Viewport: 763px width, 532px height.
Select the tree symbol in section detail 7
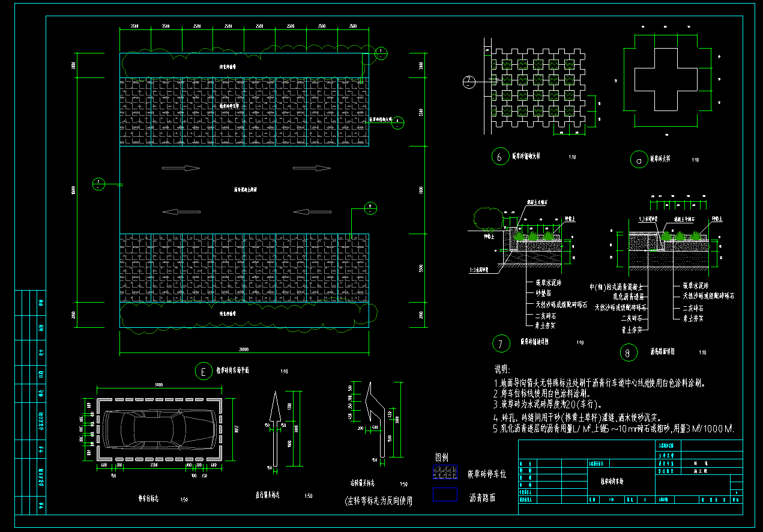pos(485,219)
